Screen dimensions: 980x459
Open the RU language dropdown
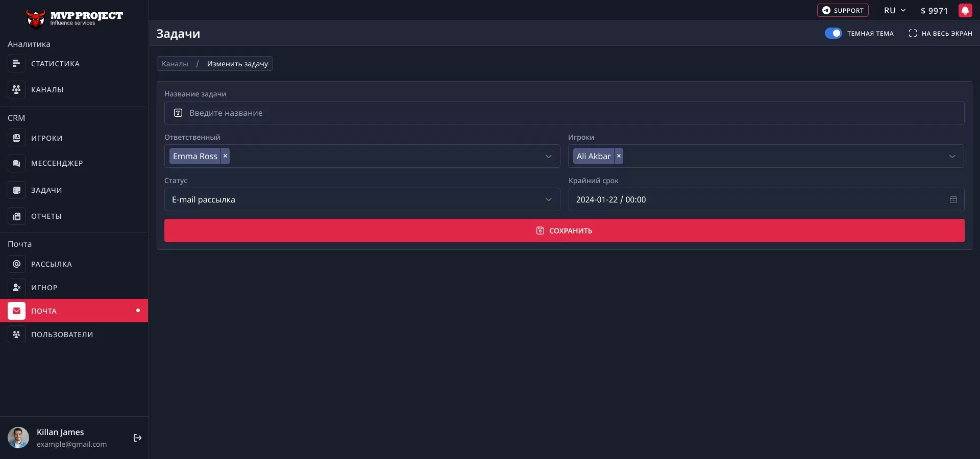(x=894, y=10)
